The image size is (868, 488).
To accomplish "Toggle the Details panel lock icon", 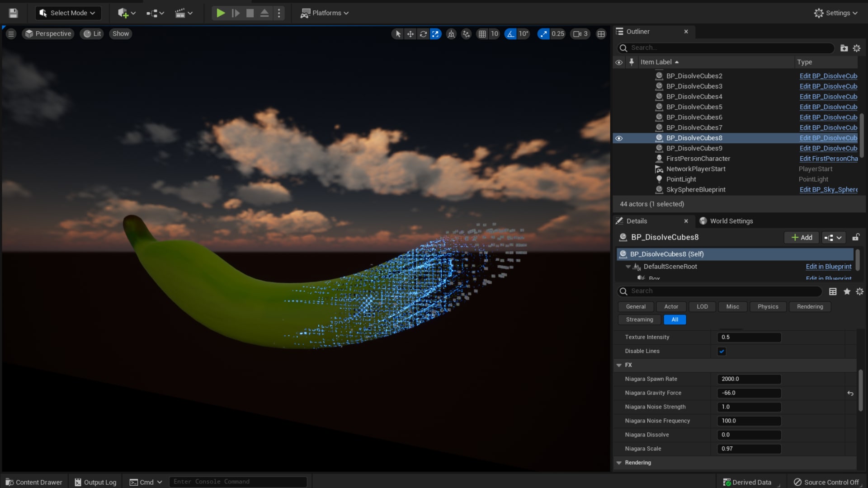I will click(x=855, y=237).
